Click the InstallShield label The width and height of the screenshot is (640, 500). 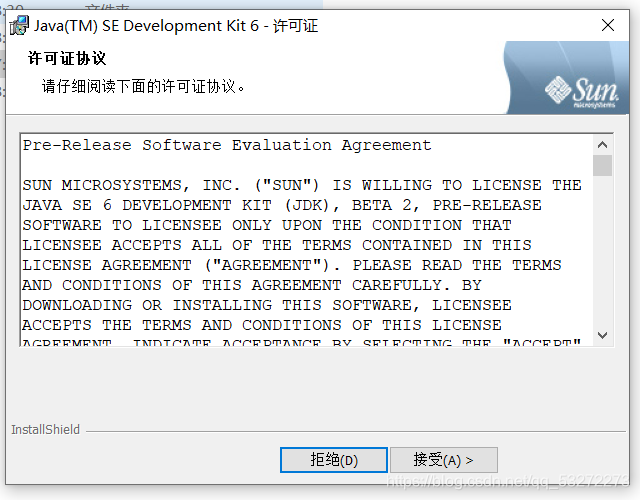(45, 430)
